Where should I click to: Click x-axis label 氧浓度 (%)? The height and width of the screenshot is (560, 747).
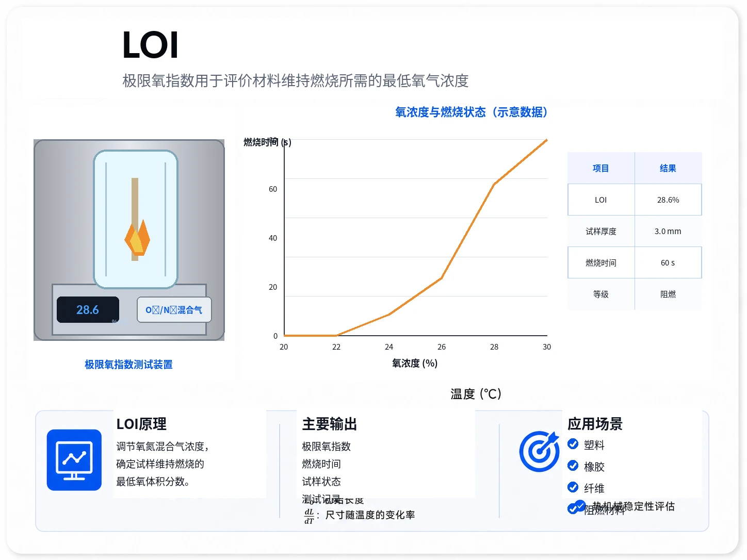point(415,363)
